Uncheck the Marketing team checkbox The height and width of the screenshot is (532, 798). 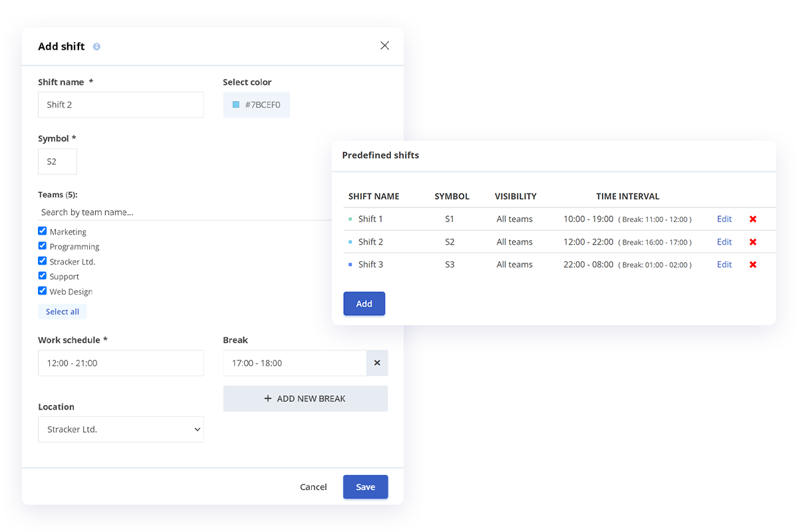point(42,231)
